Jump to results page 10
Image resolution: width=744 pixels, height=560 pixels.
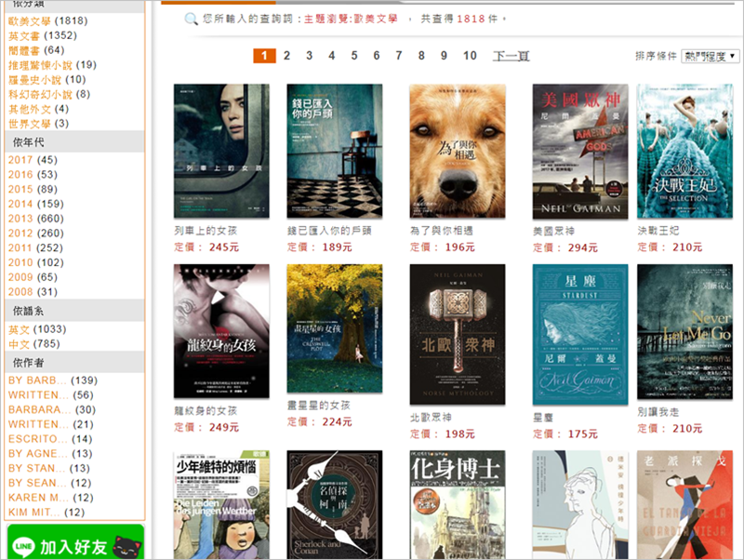(x=470, y=56)
